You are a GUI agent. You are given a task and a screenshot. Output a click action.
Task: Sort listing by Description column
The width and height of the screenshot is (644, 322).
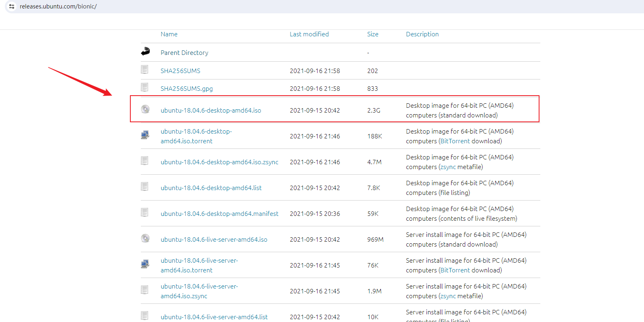coord(422,34)
